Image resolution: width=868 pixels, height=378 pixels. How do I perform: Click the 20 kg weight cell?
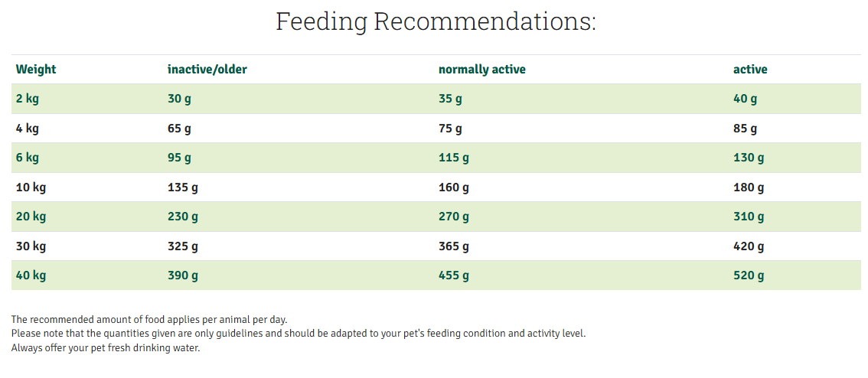pyautogui.click(x=31, y=217)
